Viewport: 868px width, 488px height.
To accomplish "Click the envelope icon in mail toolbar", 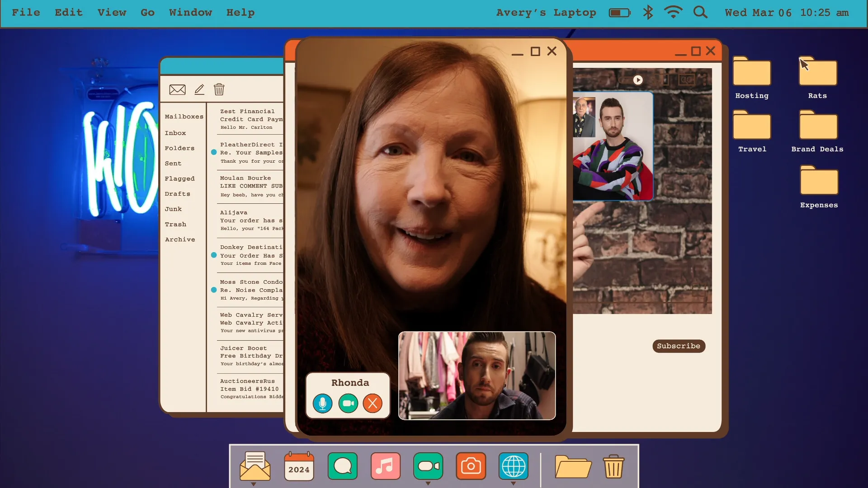I will 177,89.
